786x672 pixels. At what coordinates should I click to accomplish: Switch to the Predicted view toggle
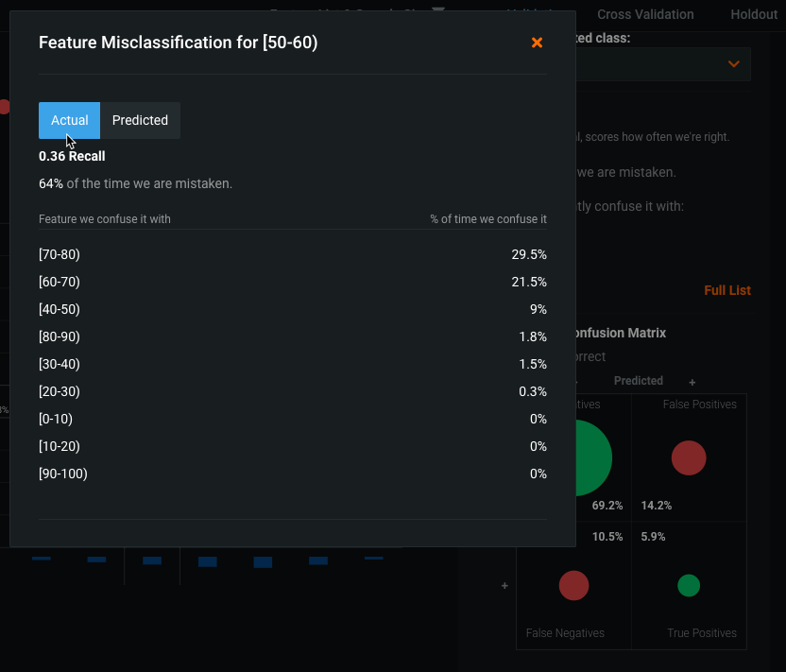140,120
